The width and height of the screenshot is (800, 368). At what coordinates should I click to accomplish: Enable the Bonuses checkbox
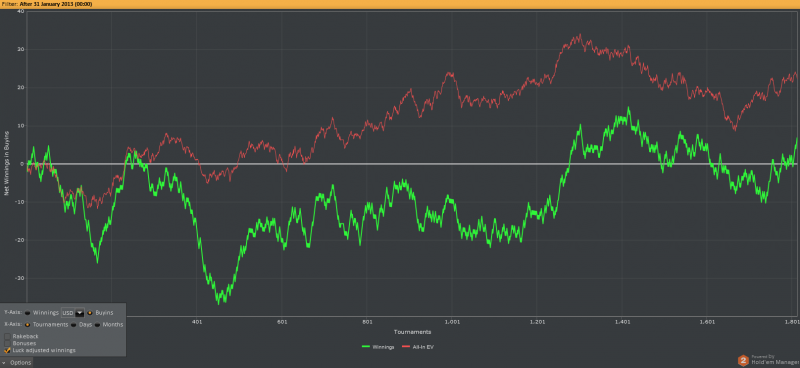pyautogui.click(x=7, y=343)
